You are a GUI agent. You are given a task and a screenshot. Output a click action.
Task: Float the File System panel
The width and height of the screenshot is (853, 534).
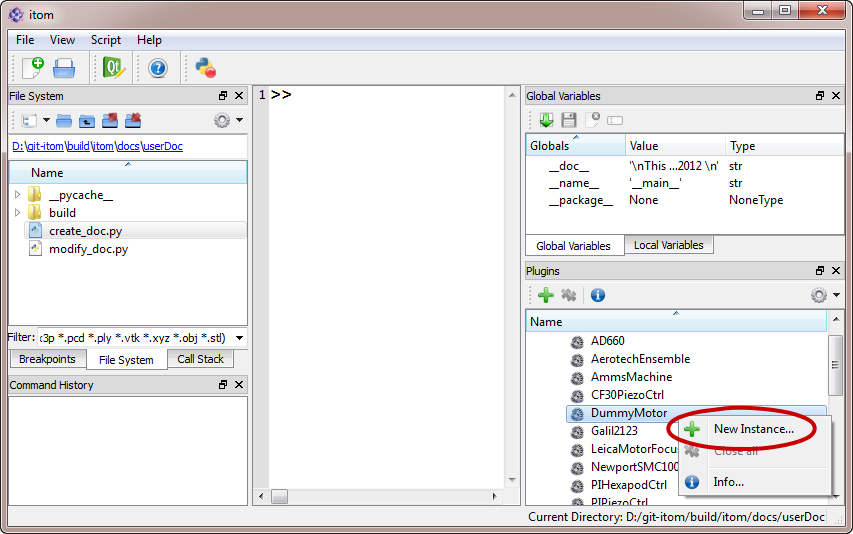click(222, 96)
